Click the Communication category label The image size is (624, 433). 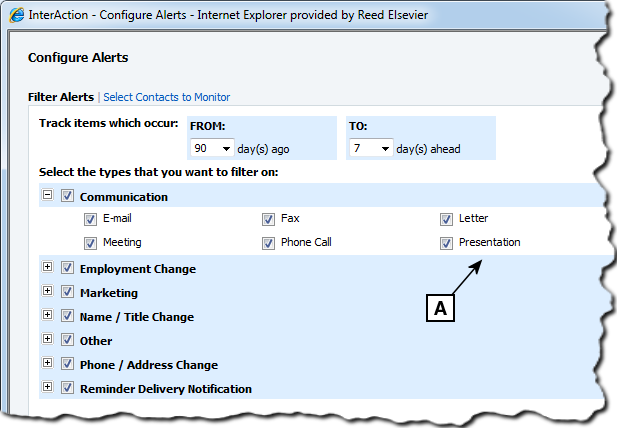point(124,197)
